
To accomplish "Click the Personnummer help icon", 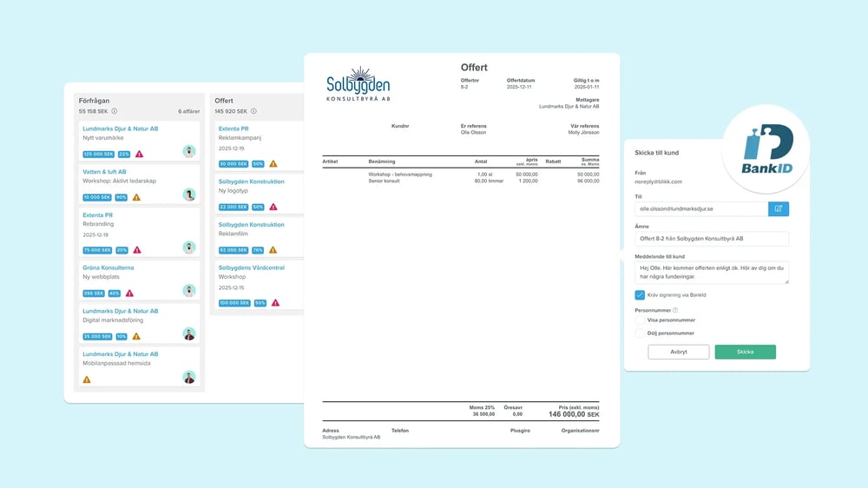I will coord(674,310).
